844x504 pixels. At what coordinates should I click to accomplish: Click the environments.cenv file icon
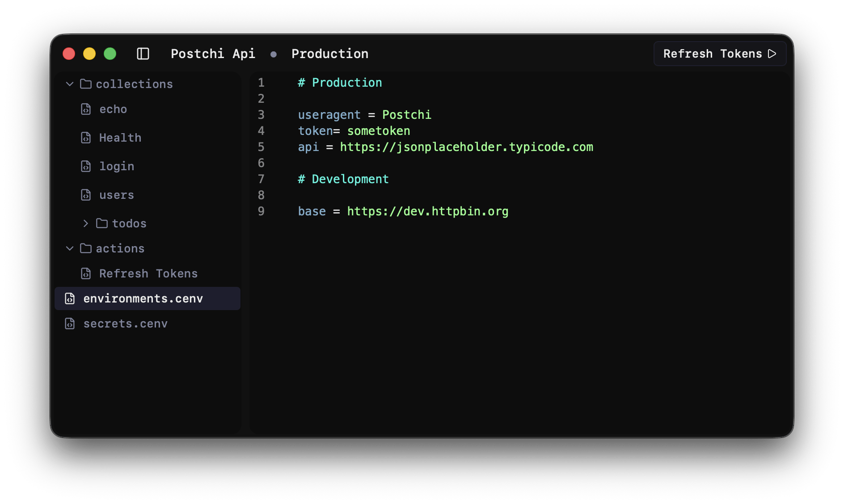click(x=70, y=299)
